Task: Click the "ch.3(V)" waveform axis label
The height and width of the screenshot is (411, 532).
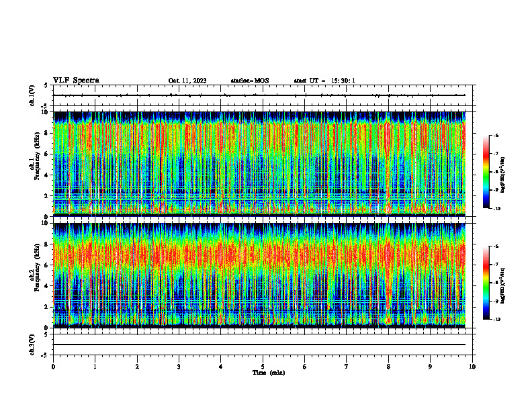Action: click(32, 345)
